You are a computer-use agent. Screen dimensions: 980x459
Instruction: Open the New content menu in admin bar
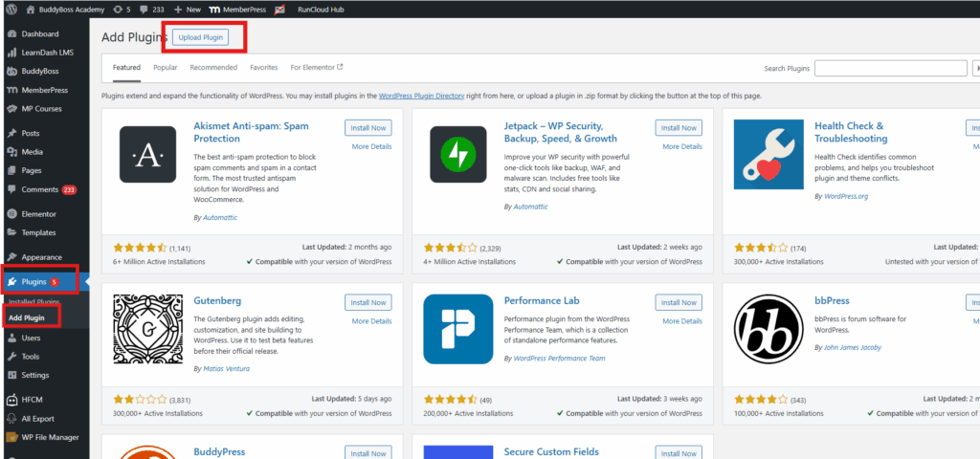coord(187,9)
